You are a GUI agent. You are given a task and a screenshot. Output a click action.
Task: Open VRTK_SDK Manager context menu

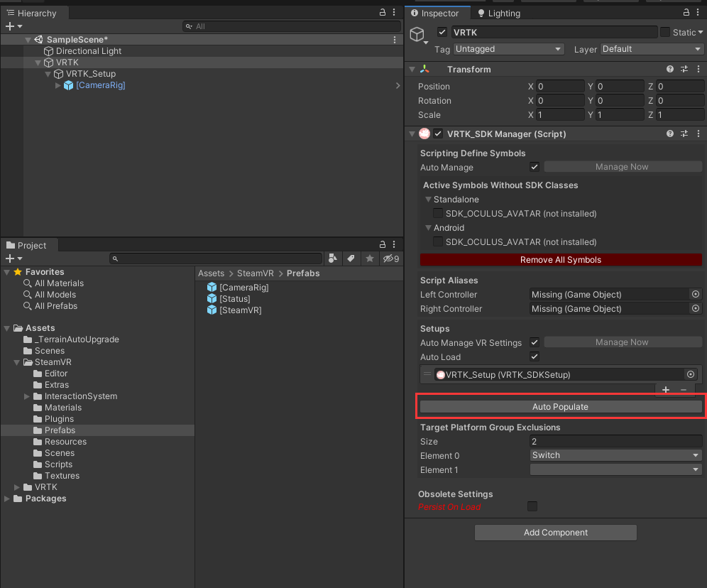pyautogui.click(x=698, y=134)
